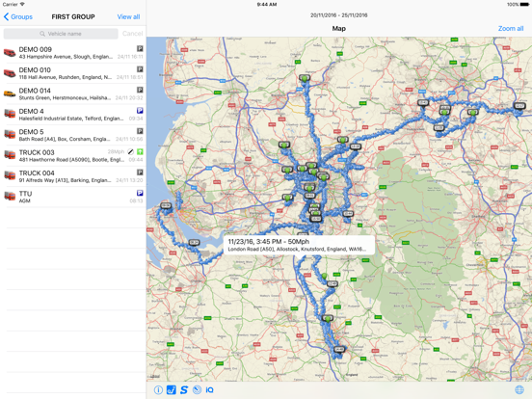
Task: Tap the red van icon for DEMO 010
Action: pos(10,73)
